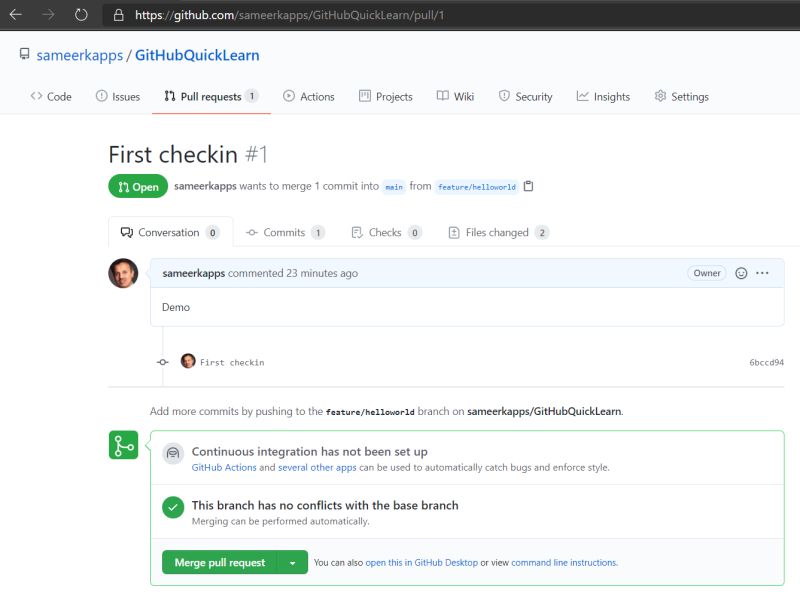View the Checks tab
Image resolution: width=800 pixels, height=592 pixels.
click(x=387, y=232)
